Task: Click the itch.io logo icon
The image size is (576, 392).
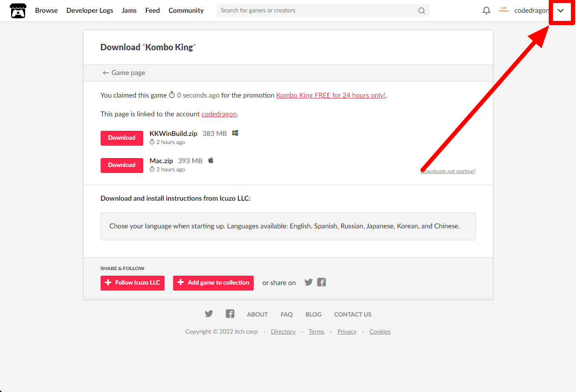Action: click(18, 11)
